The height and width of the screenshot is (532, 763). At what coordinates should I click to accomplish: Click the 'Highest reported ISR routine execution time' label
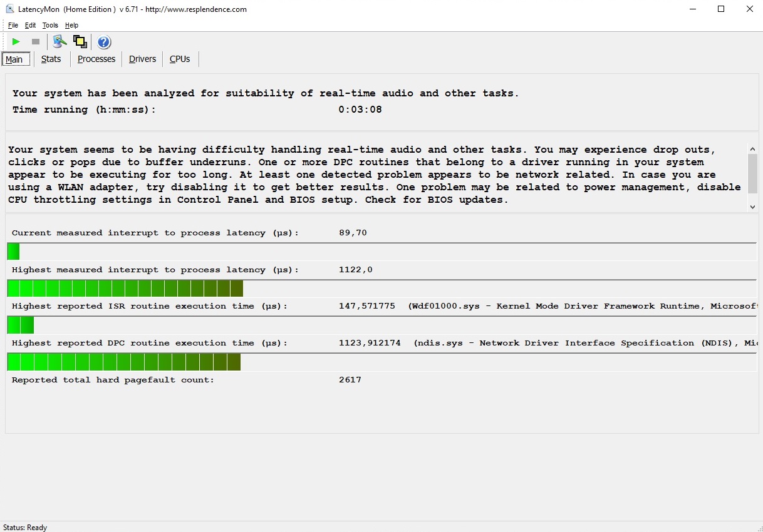(x=150, y=306)
